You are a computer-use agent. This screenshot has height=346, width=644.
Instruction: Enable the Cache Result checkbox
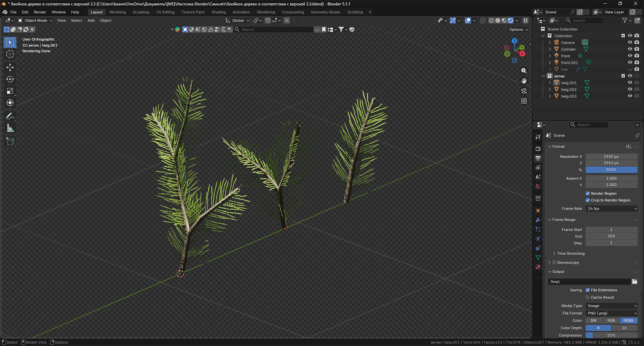coord(588,297)
